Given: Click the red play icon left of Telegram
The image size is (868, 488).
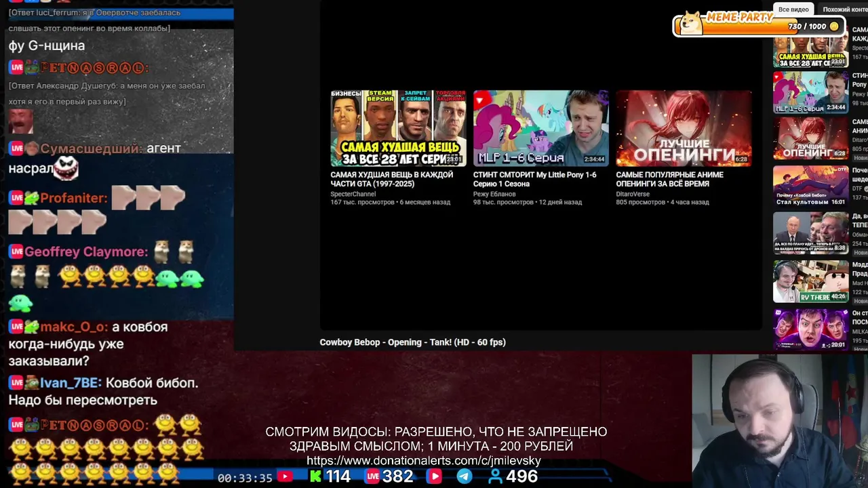Looking at the screenshot, I should (x=434, y=476).
